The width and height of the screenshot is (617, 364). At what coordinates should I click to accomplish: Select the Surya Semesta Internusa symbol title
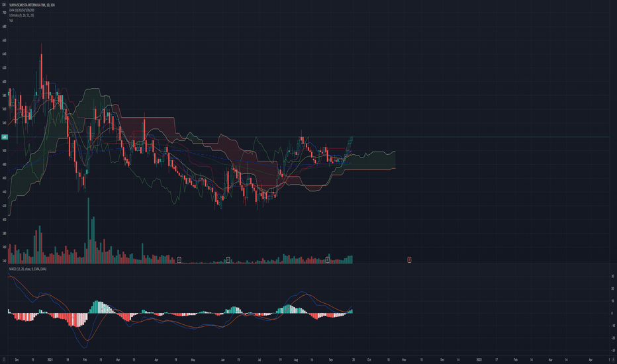[x=32, y=5]
